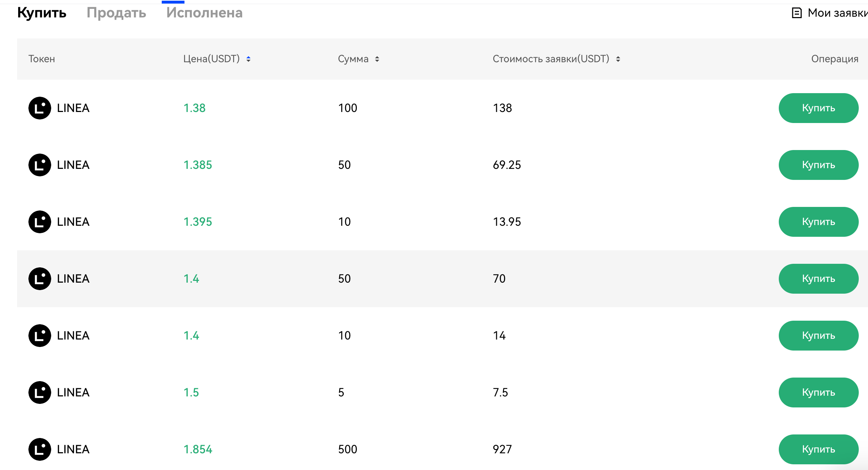Click LINEA logo in 1.5 row
868x470 pixels.
(40, 392)
